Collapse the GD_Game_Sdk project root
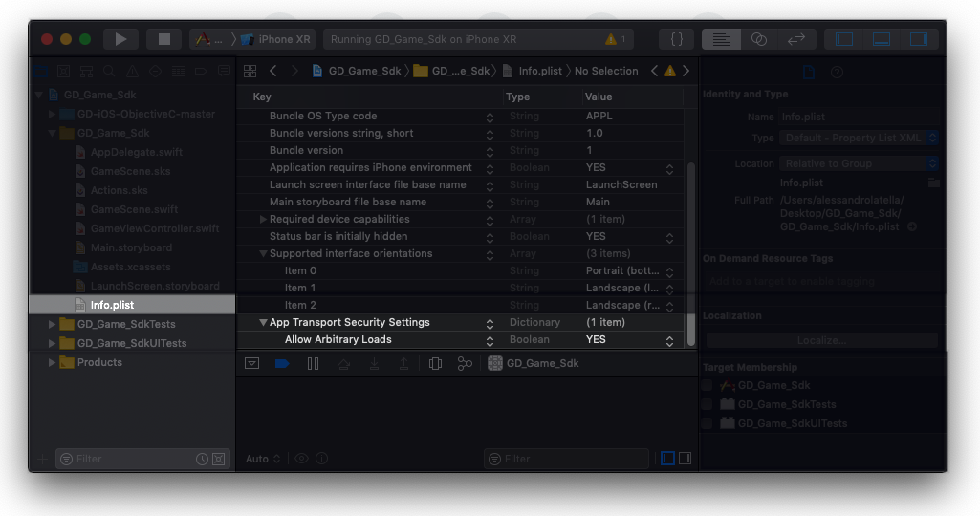This screenshot has height=516, width=980. (x=39, y=95)
